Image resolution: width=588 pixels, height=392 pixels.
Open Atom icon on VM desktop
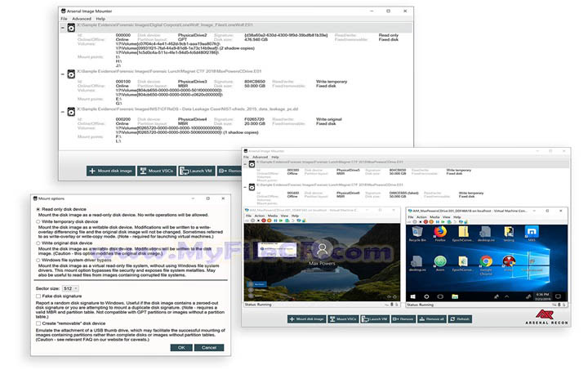click(x=440, y=261)
